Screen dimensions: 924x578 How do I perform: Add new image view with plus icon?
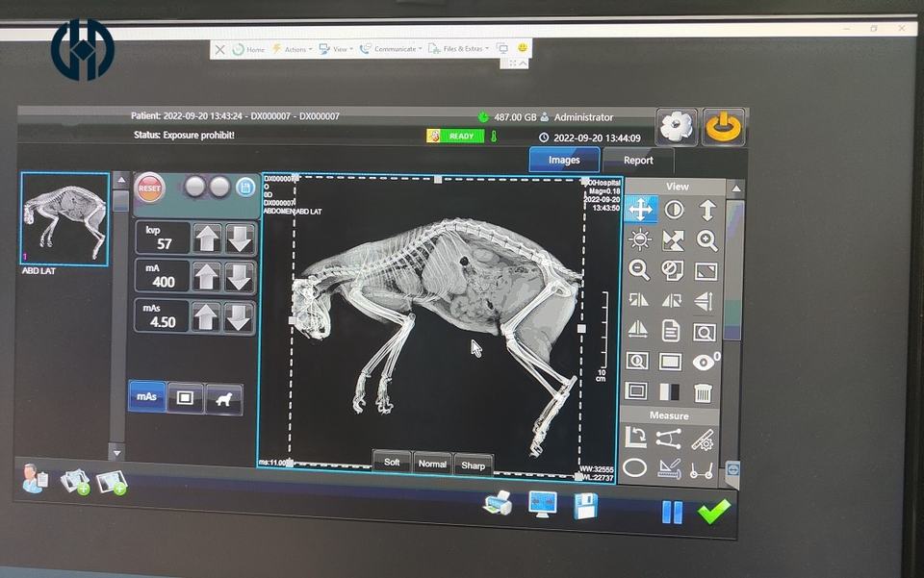tap(112, 482)
